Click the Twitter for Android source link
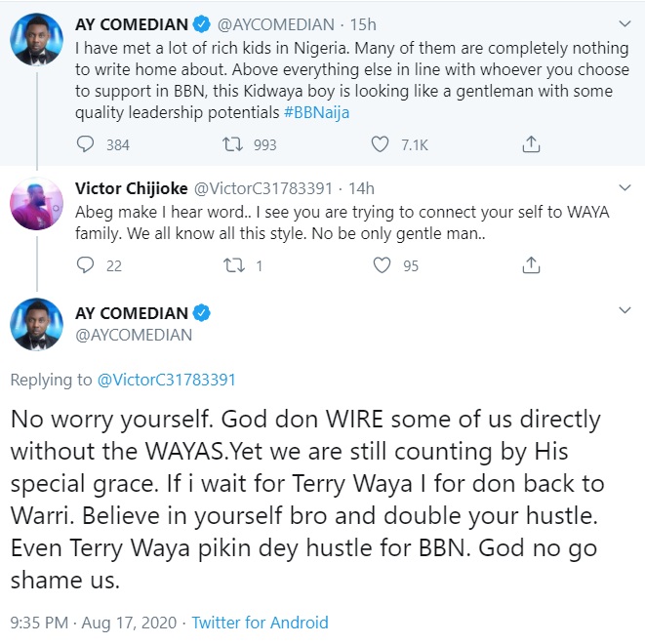 click(260, 622)
